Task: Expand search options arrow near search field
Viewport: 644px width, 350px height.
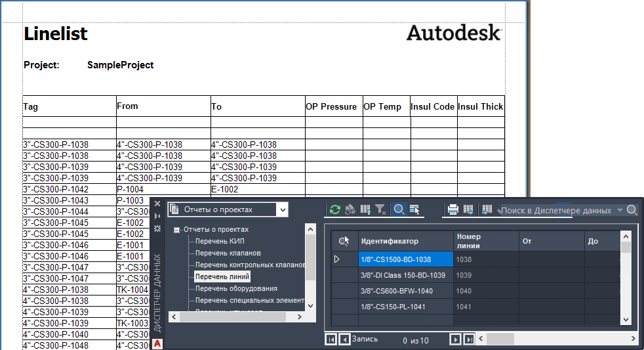Action: [620, 210]
